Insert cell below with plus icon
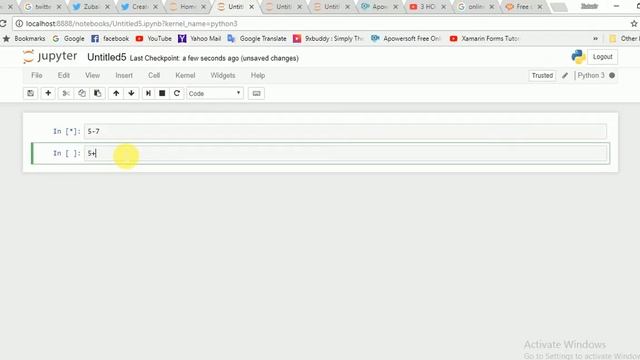 (x=48, y=93)
